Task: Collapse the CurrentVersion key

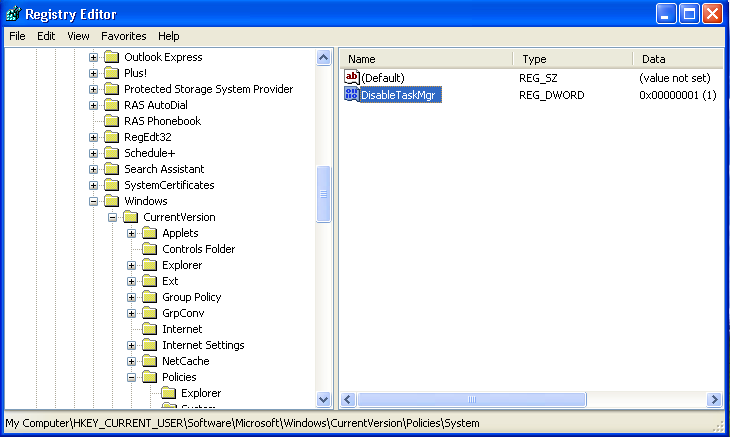Action: 113,217
